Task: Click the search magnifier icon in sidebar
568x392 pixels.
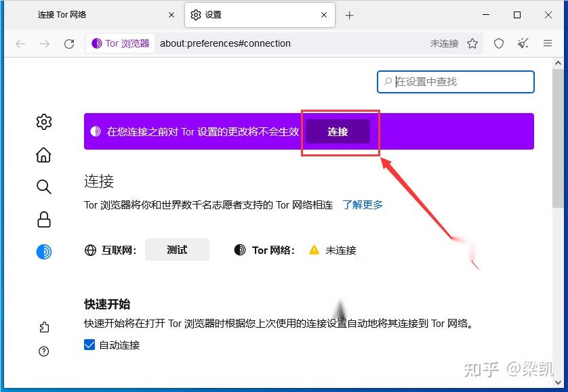Action: [43, 186]
